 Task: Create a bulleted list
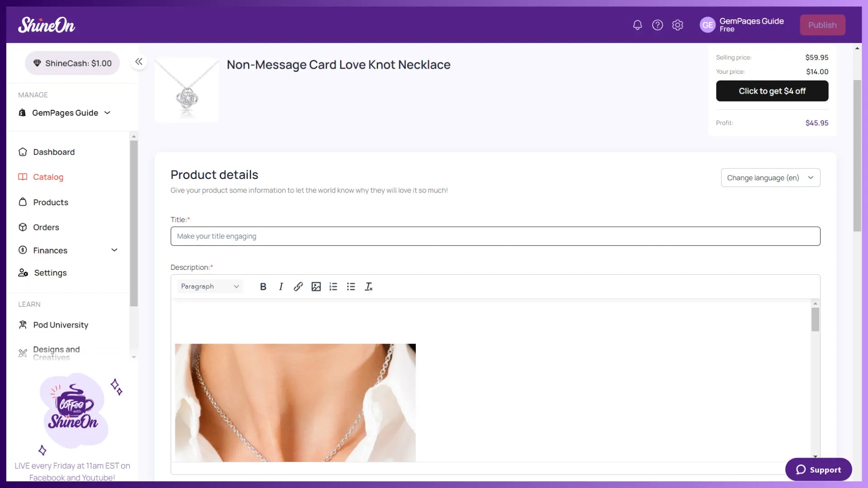point(351,286)
